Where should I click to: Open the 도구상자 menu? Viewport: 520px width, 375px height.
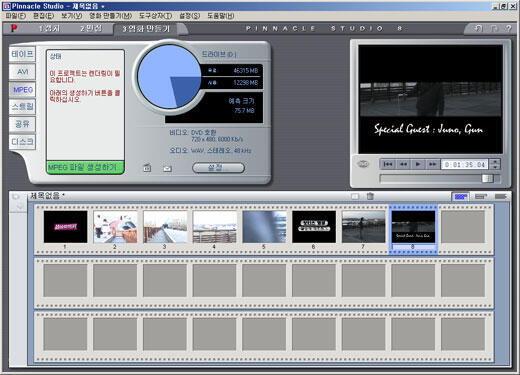click(x=155, y=16)
